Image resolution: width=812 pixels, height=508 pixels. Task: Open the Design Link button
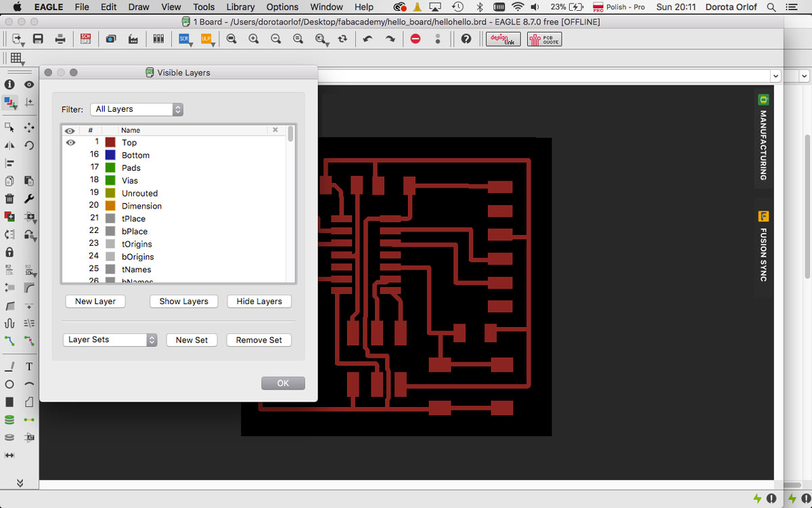pos(503,39)
